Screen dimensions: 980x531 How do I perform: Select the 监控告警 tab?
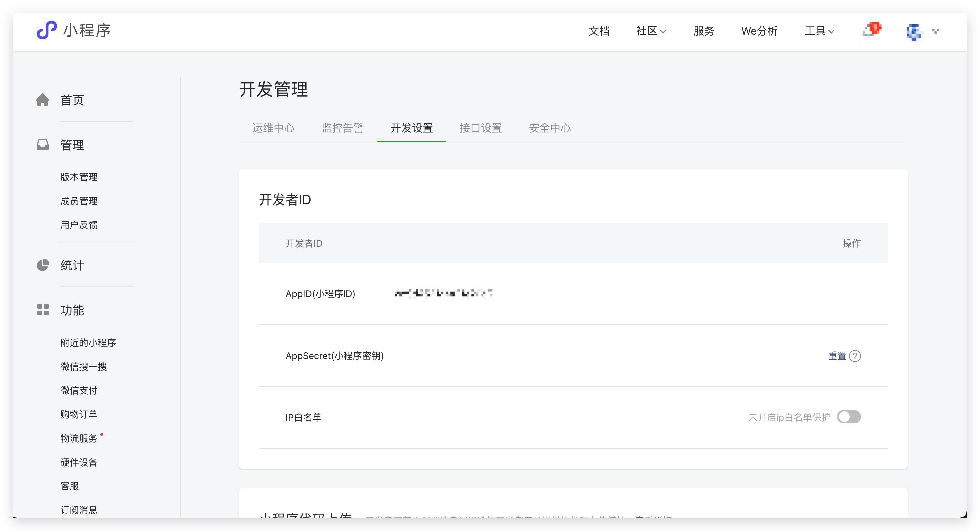pyautogui.click(x=343, y=128)
